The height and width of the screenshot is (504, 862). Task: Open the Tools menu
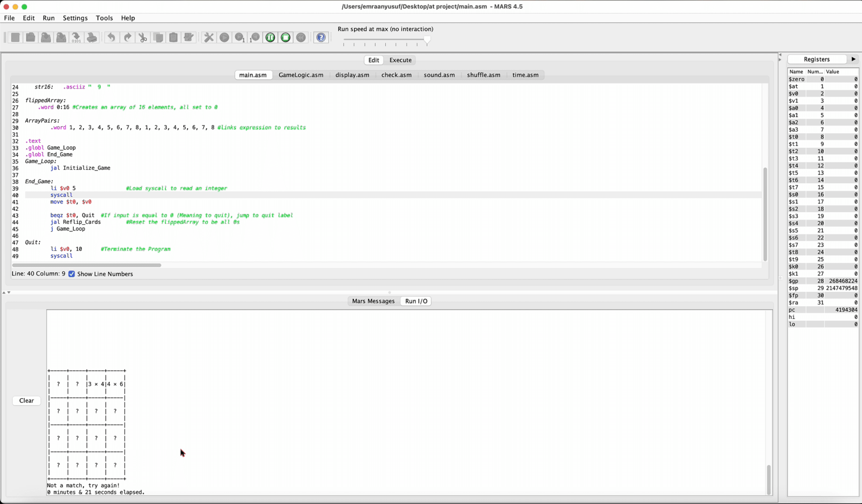(104, 18)
